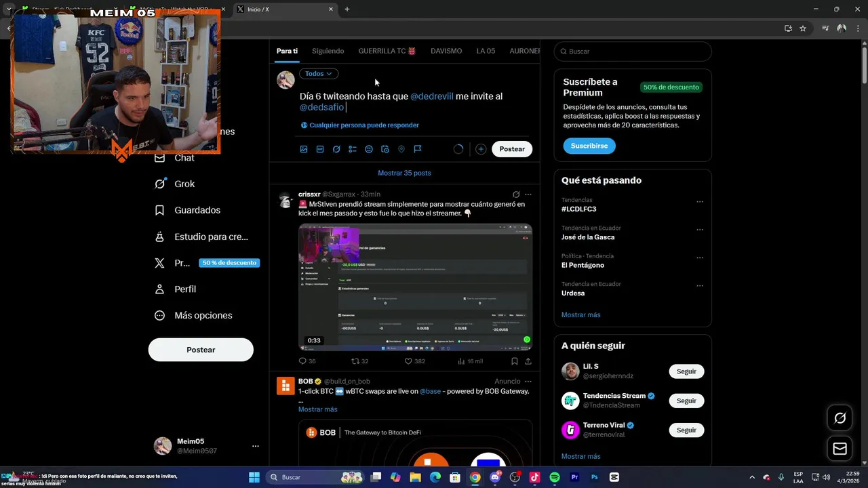Image resolution: width=868 pixels, height=488 pixels.
Task: Use Grok in the composer toolbar
Action: pos(336,149)
